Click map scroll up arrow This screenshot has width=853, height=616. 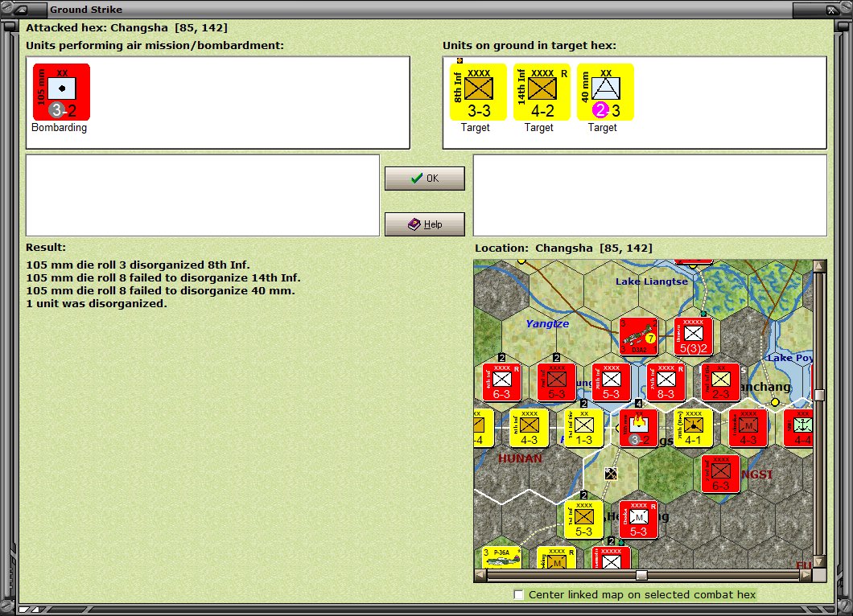[x=819, y=266]
